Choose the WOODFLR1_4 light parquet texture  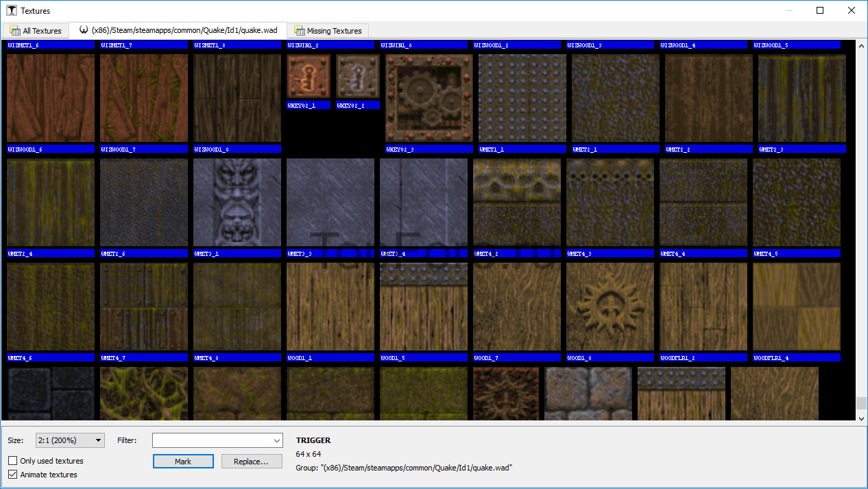click(x=797, y=307)
